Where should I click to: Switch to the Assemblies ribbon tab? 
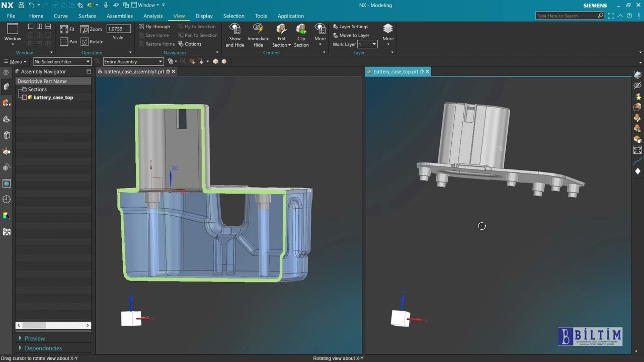tap(120, 16)
